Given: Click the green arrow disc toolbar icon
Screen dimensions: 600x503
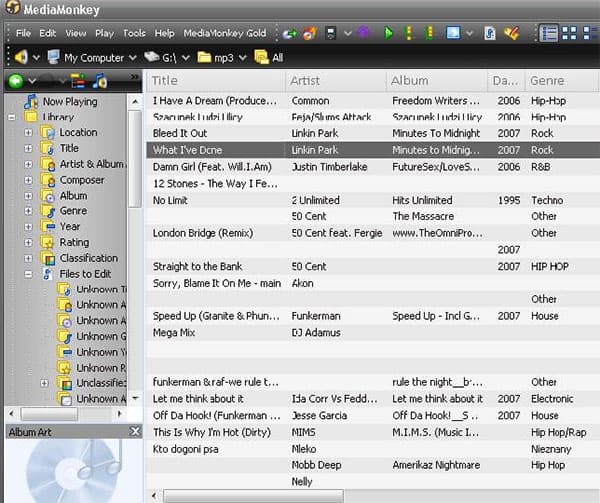Looking at the screenshot, I should click(290, 34).
